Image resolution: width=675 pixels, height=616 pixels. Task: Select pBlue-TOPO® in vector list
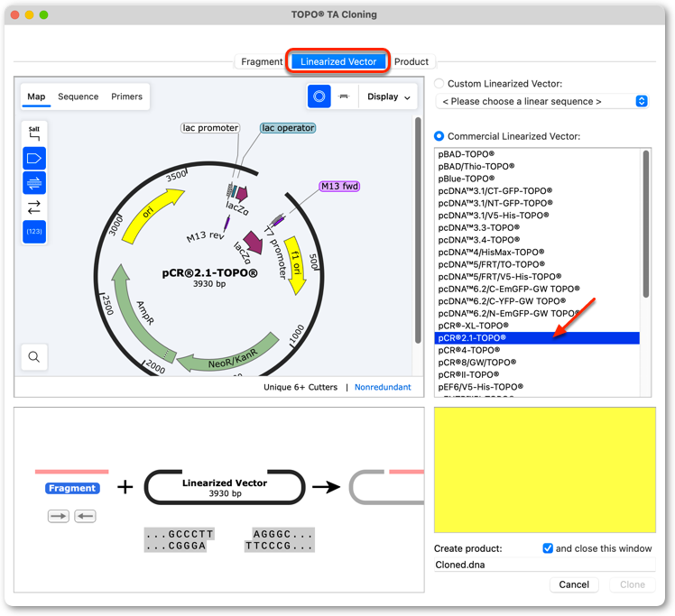click(x=537, y=179)
